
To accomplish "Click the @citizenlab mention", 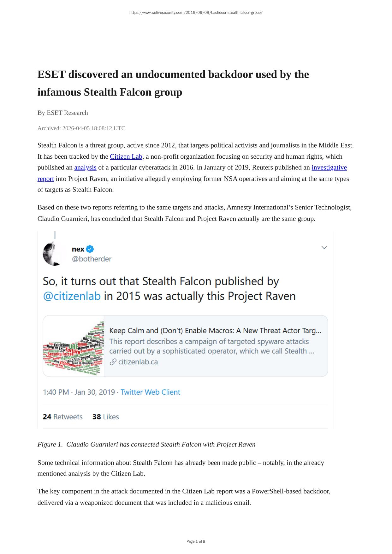I will (x=72, y=296).
